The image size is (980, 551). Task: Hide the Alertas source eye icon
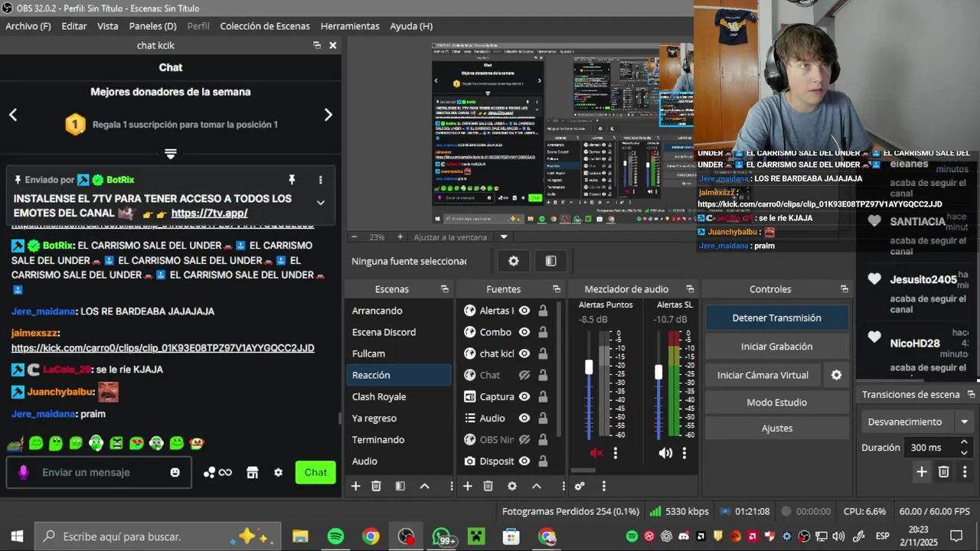[x=524, y=311]
